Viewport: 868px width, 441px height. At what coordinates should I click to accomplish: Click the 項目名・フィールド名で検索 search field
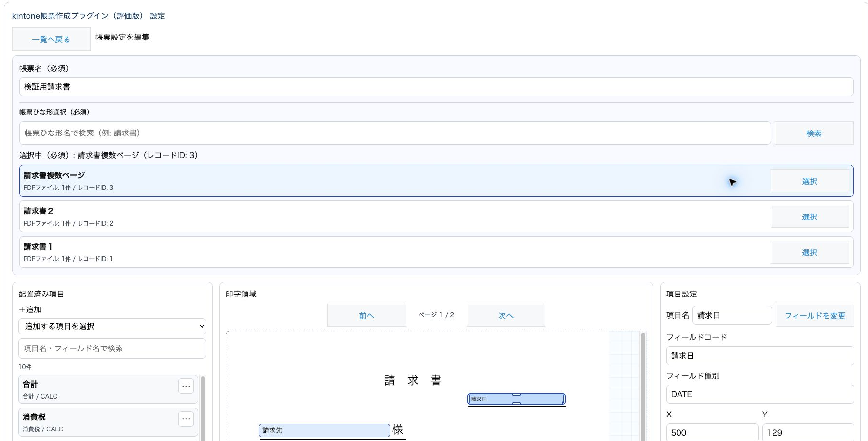(x=112, y=348)
